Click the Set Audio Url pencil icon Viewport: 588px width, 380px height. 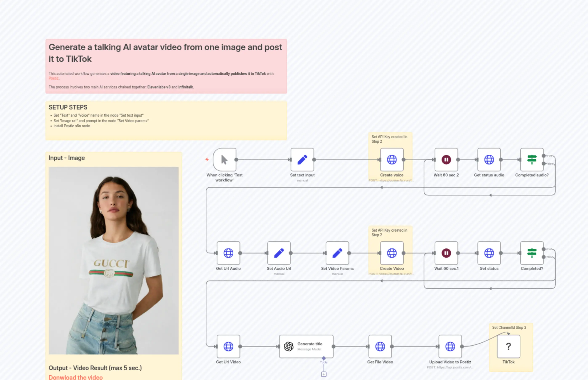point(279,253)
